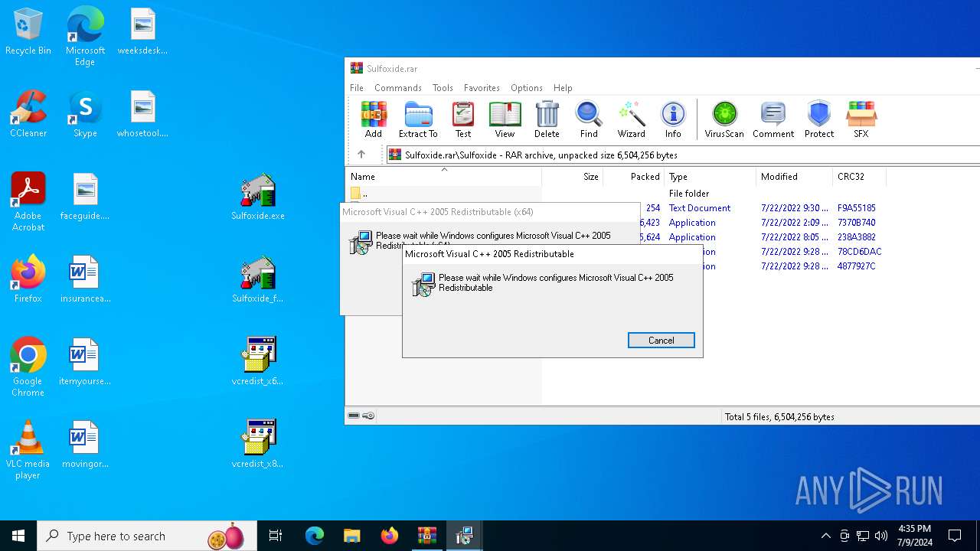The width and height of the screenshot is (980, 551).
Task: Click CRC32 value 238A3882
Action: pos(857,237)
